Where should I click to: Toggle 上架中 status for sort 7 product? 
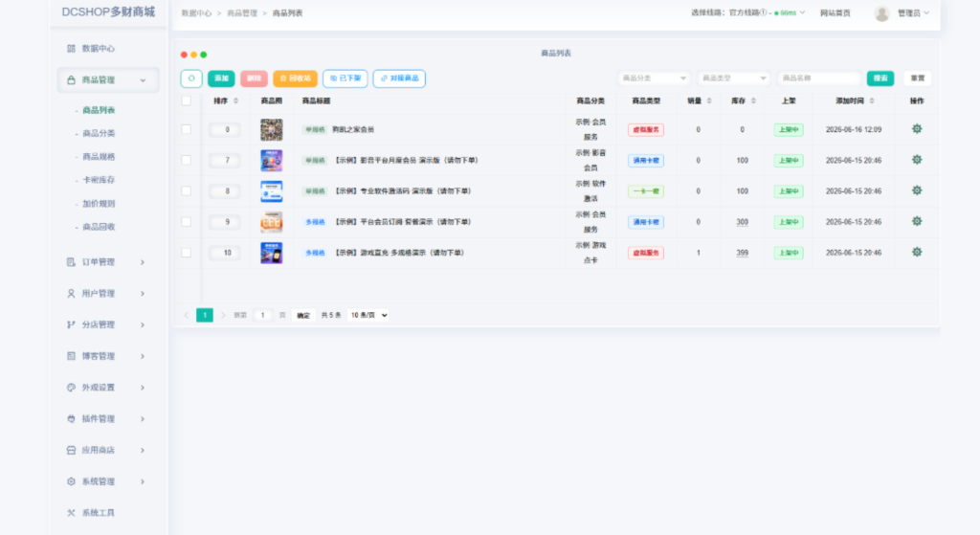(789, 160)
